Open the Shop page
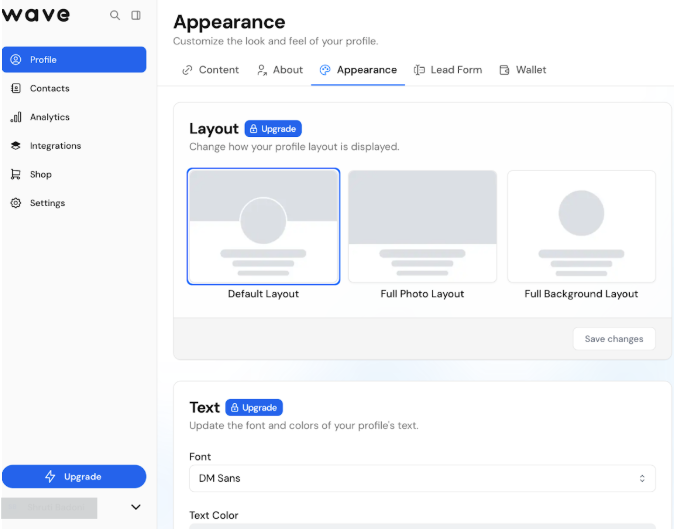 pos(40,174)
